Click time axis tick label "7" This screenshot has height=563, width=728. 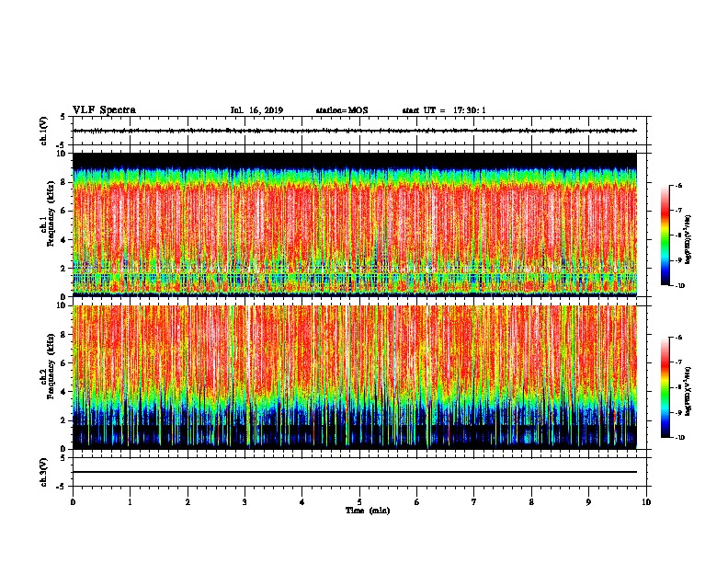pyautogui.click(x=474, y=502)
